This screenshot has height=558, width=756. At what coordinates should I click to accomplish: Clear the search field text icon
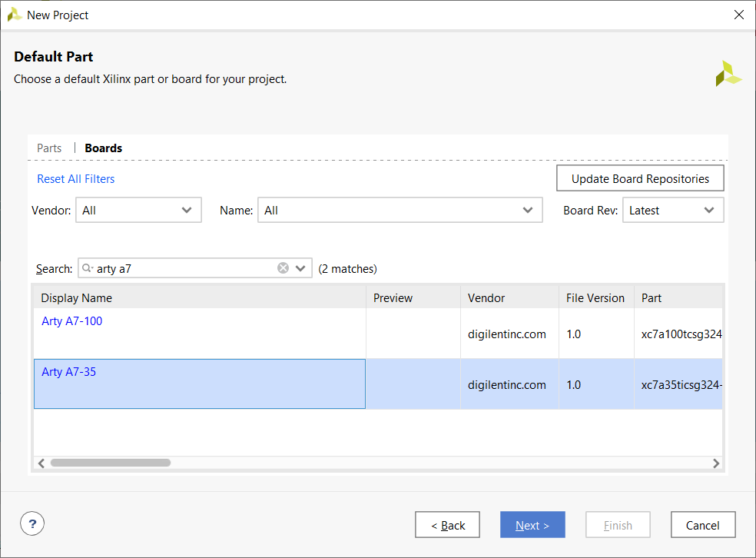tap(283, 268)
